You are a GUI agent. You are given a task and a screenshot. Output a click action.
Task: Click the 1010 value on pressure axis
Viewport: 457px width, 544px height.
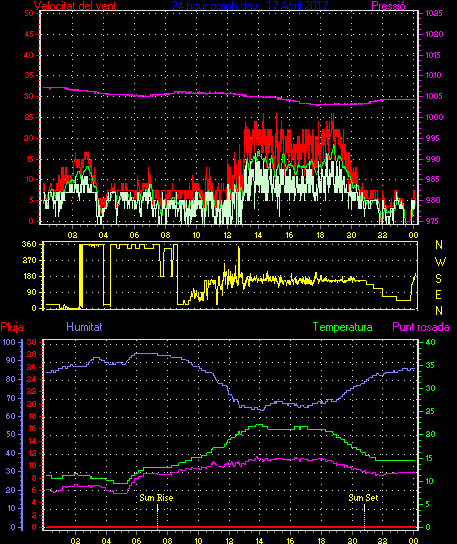pyautogui.click(x=433, y=75)
